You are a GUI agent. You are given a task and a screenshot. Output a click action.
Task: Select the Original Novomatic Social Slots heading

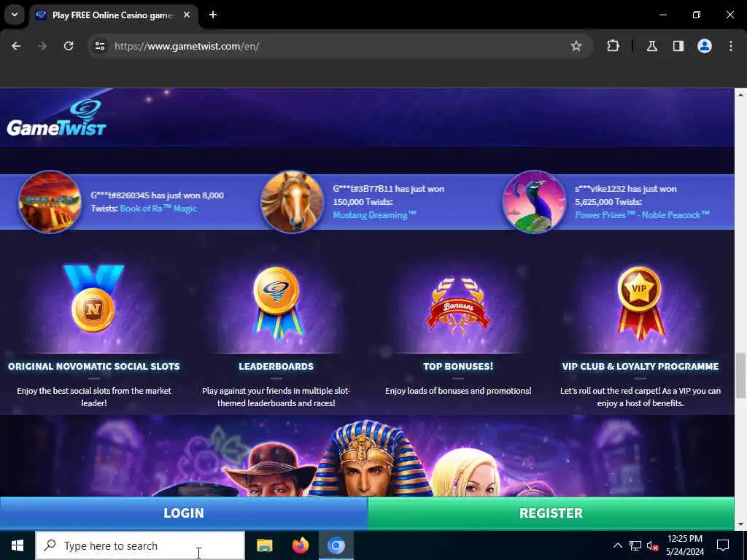point(94,366)
